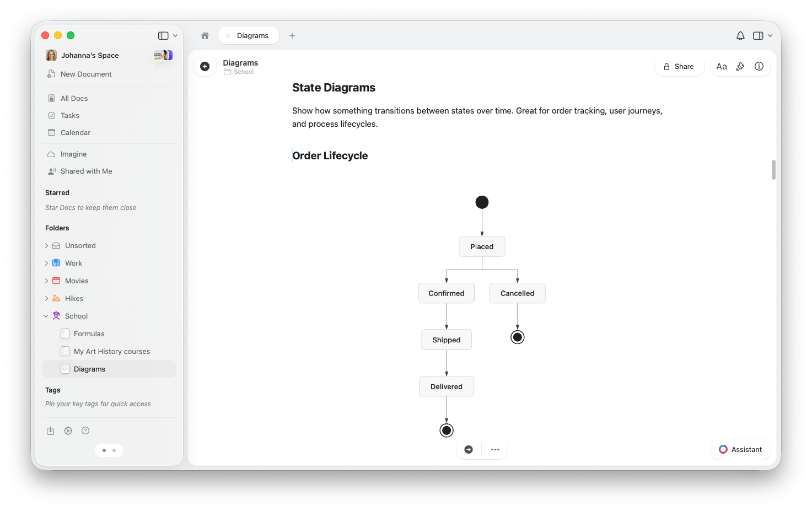The width and height of the screenshot is (812, 511).
Task: Toggle the sidebar visibility icon
Action: point(162,35)
